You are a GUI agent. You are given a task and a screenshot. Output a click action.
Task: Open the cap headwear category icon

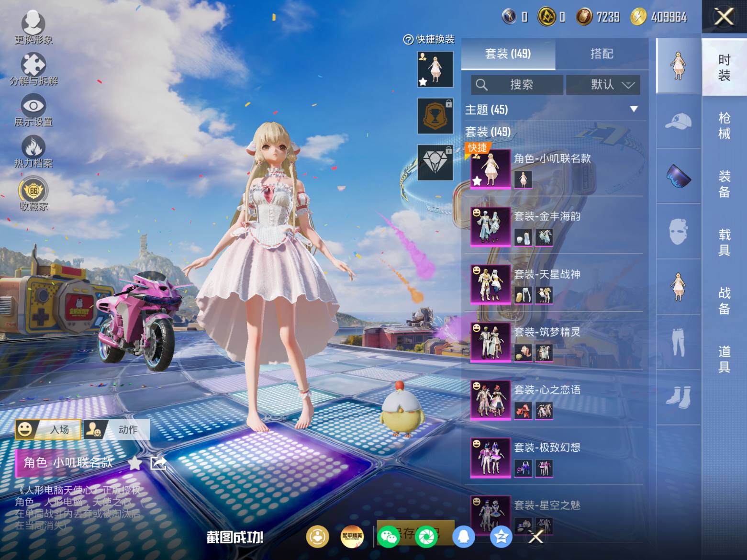coord(678,121)
